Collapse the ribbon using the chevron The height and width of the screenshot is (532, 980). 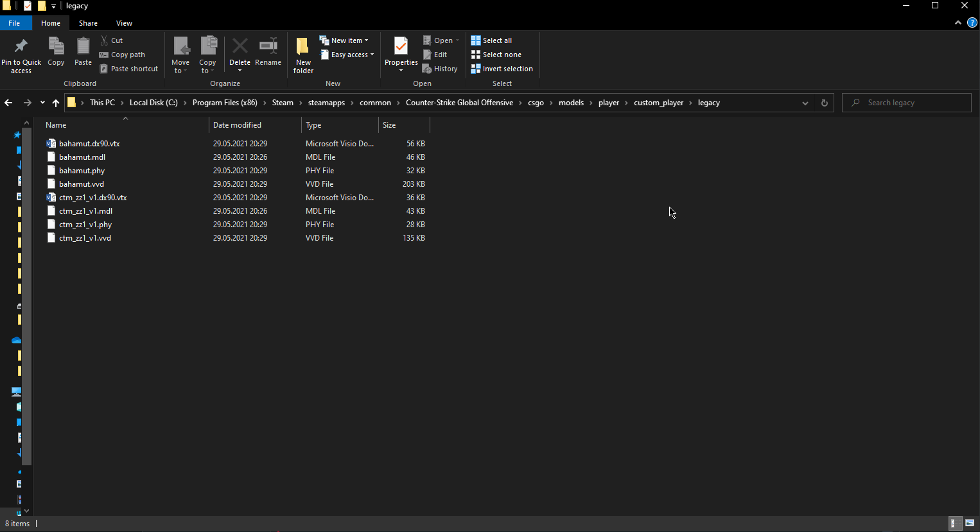click(x=958, y=22)
